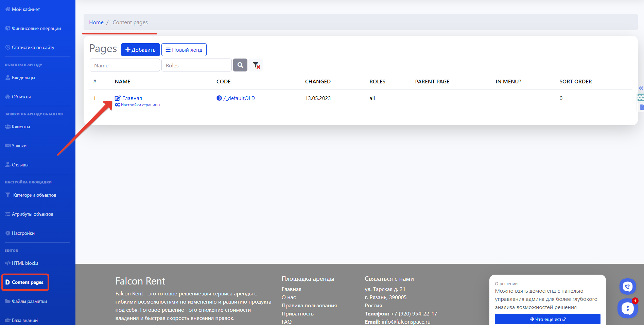The image size is (644, 325).
Task: Clear filters with the funnel icon
Action: (256, 65)
